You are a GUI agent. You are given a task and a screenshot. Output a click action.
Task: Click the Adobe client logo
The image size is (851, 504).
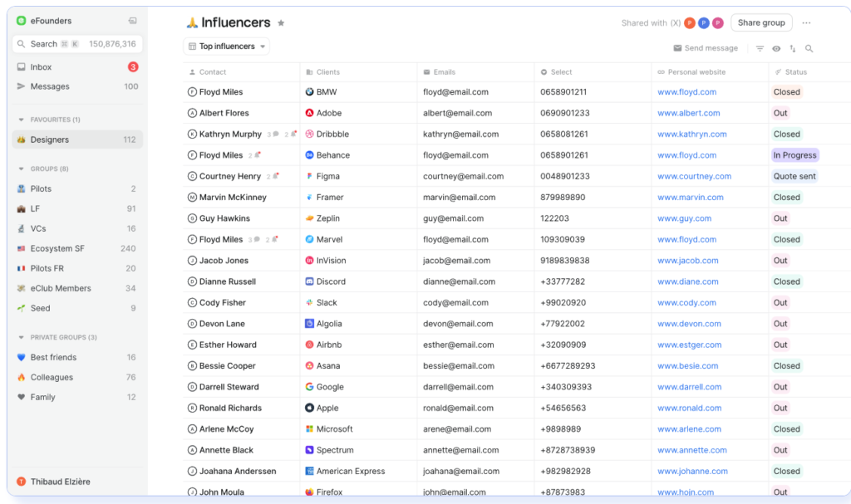[309, 113]
